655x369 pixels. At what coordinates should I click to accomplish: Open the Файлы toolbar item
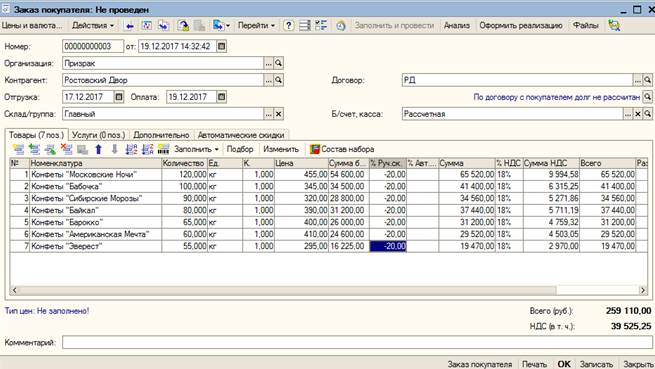tap(586, 25)
